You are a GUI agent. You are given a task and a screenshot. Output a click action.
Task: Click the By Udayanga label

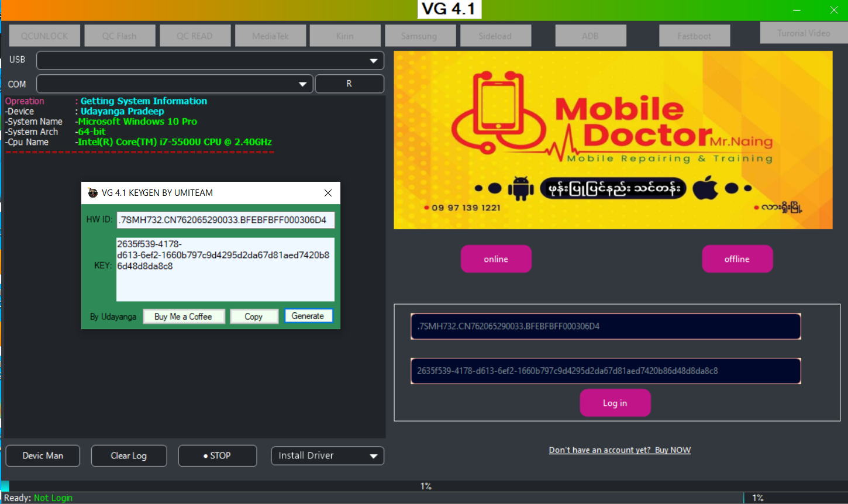click(x=113, y=316)
